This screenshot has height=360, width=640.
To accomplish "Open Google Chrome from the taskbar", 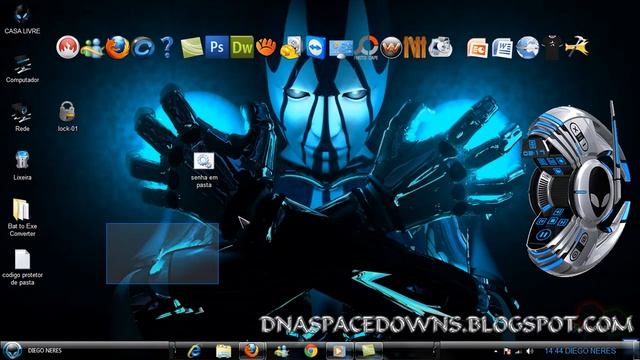I will point(311,351).
